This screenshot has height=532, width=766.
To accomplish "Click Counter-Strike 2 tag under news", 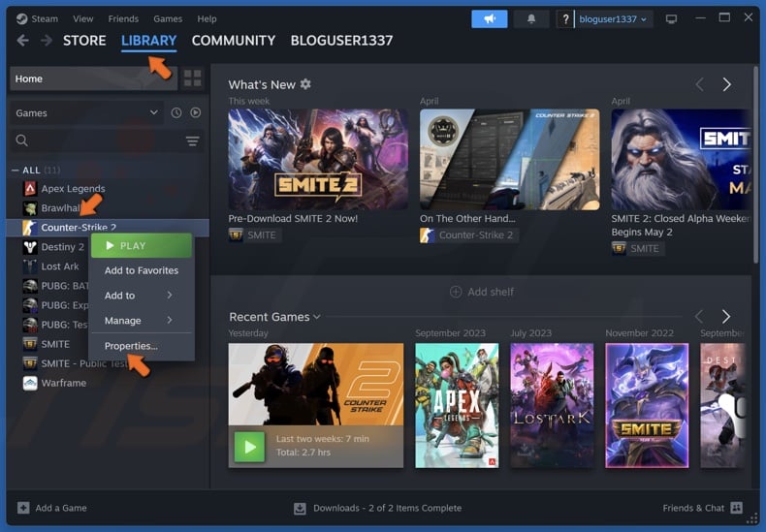I will point(468,235).
